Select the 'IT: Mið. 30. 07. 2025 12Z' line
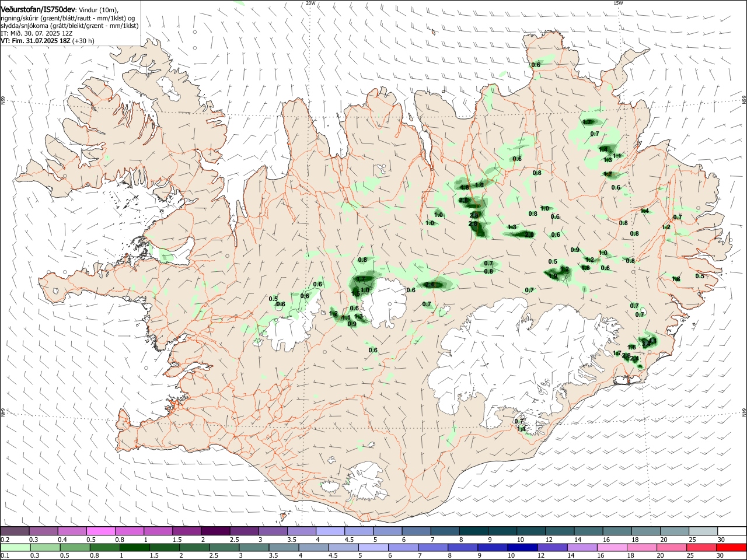The height and width of the screenshot is (560, 747). (37, 33)
